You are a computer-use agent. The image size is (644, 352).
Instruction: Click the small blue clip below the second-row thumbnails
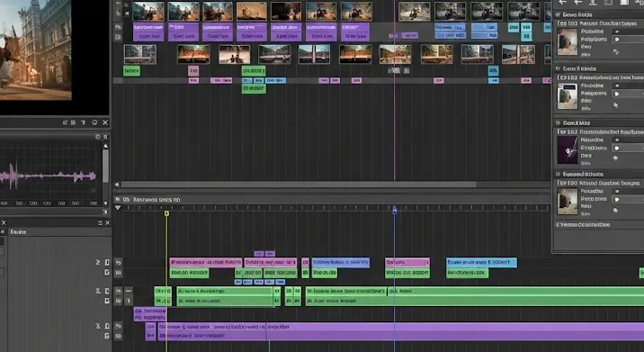pyautogui.click(x=493, y=70)
